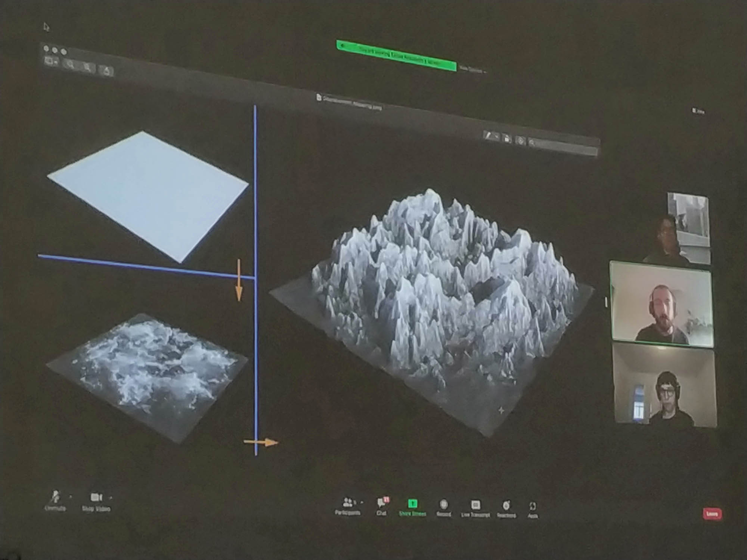Click the markup pen icon in Preview toolbar
Viewport: 747px width, 560px height.
(488, 136)
